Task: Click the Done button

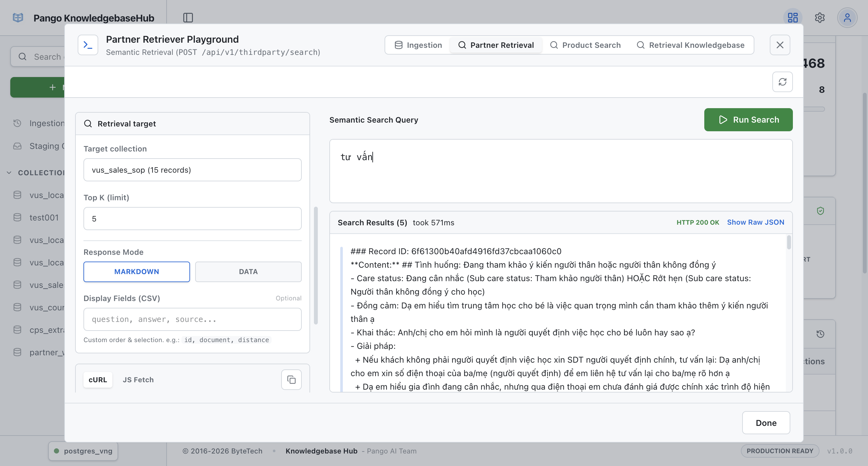Action: (x=766, y=423)
